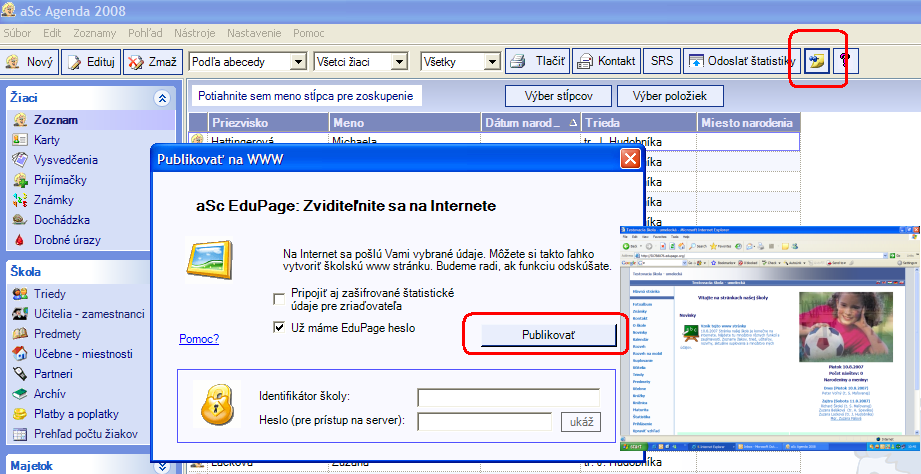The height and width of the screenshot is (474, 921).
Task: Open Archív in the sidebar
Action: point(49,394)
